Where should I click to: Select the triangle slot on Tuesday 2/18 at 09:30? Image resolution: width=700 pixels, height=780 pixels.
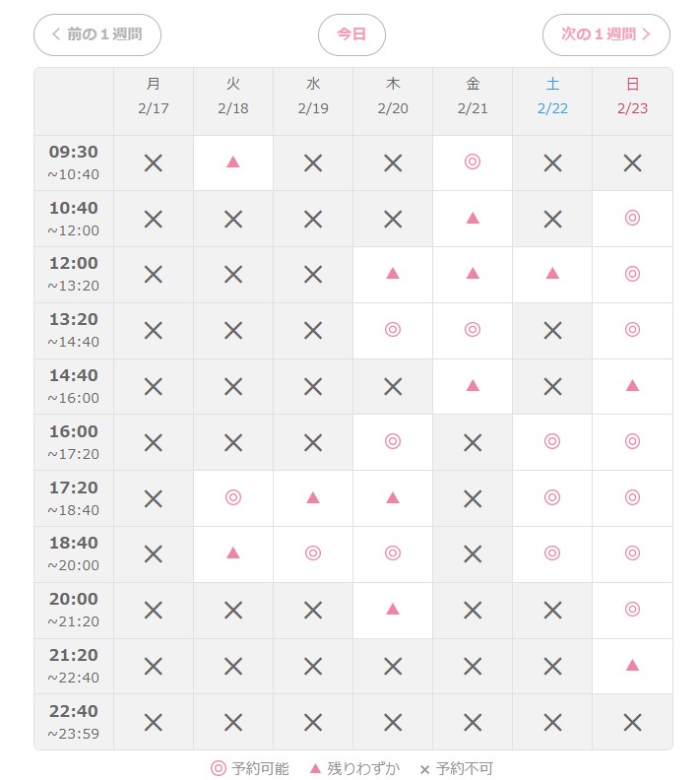pos(233,162)
